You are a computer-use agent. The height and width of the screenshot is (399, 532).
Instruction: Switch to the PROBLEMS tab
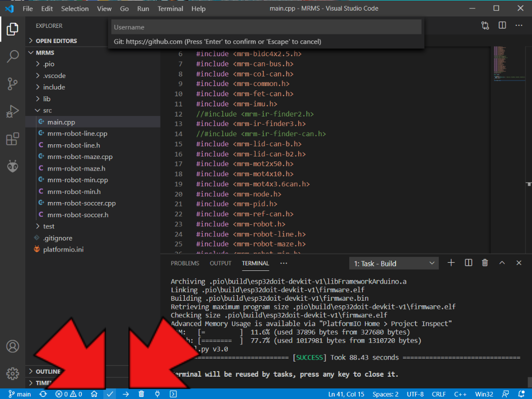coord(185,263)
